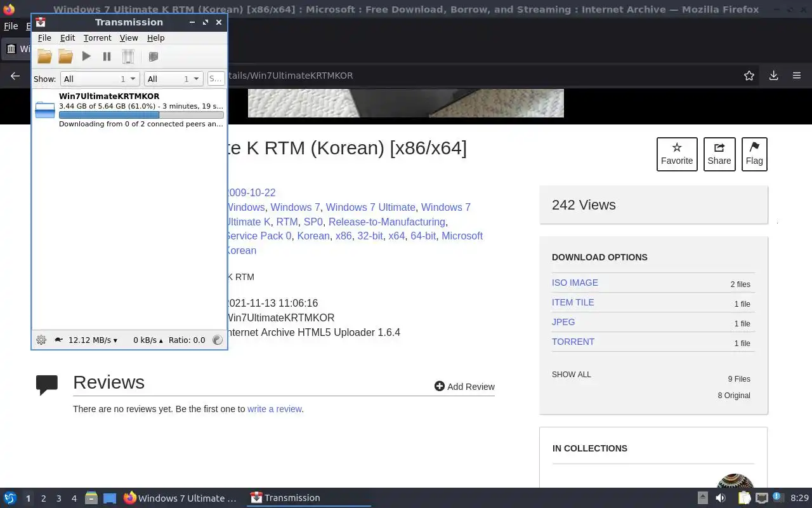The width and height of the screenshot is (812, 508).
Task: Open torrent Properties from Transmission toolbar icon
Action: 153,57
